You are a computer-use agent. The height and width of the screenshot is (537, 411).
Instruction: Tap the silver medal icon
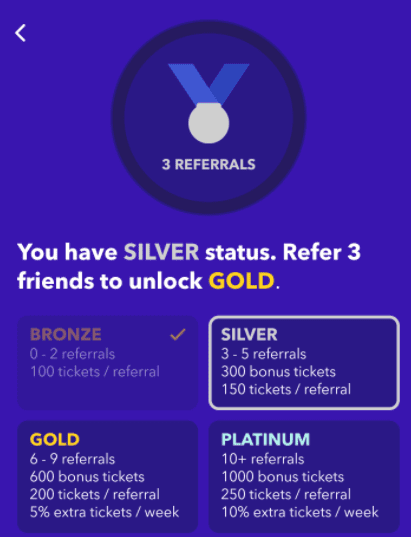[x=209, y=123]
